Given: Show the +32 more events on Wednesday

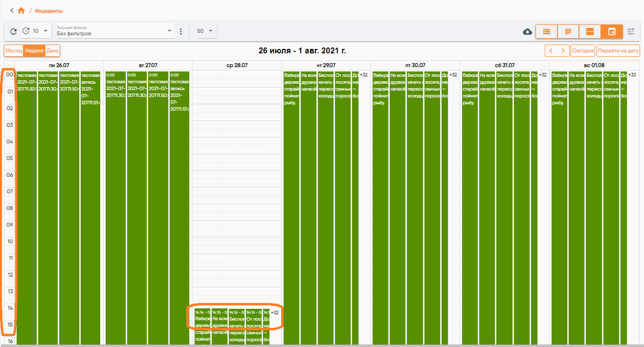Looking at the screenshot, I should (275, 312).
